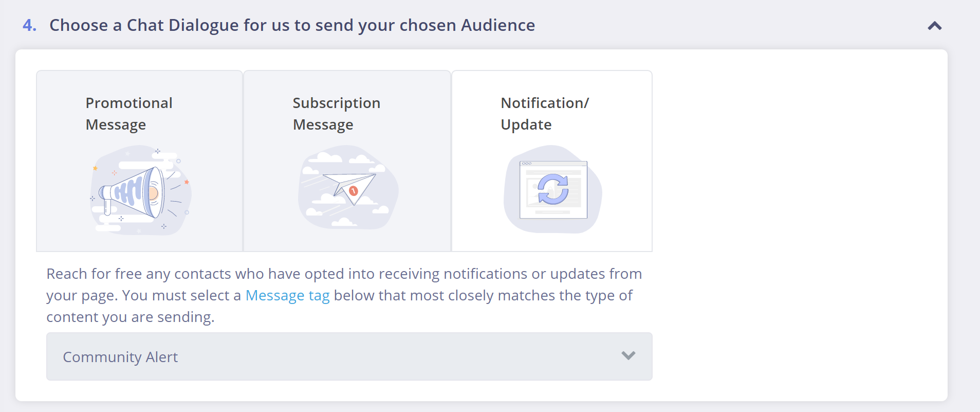
Task: Select the Subscription Message card
Action: pyautogui.click(x=347, y=161)
